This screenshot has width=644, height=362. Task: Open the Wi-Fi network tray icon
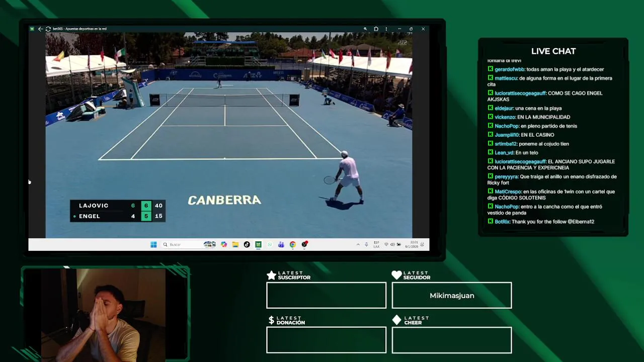(x=386, y=244)
